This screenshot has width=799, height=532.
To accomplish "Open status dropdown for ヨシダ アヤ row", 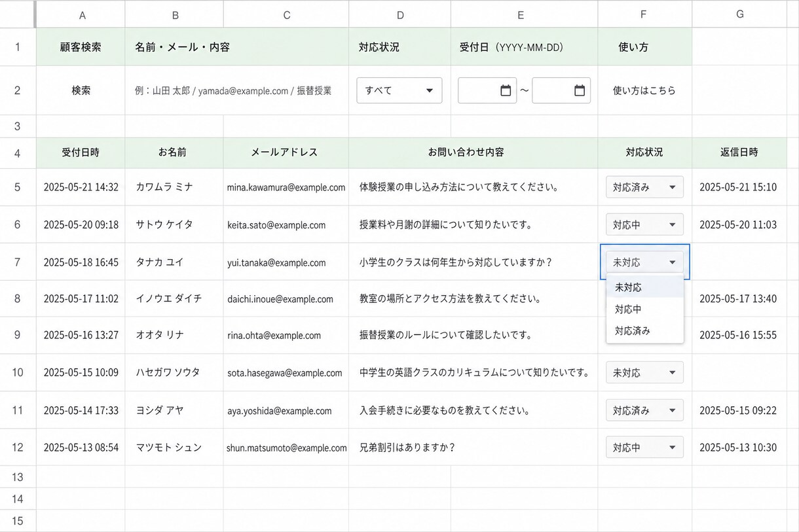I will point(644,410).
